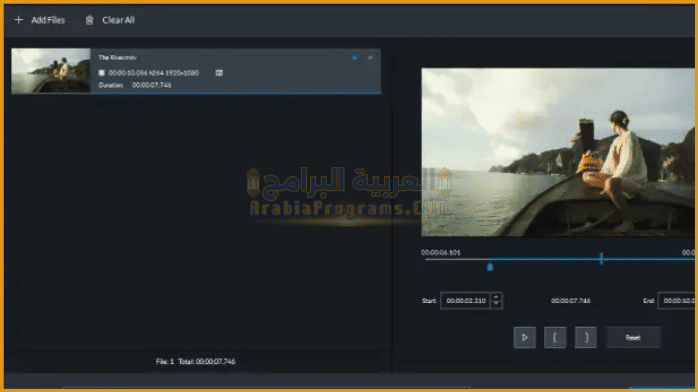The height and width of the screenshot is (392, 698).
Task: Click the video preview frame
Action: point(558,152)
